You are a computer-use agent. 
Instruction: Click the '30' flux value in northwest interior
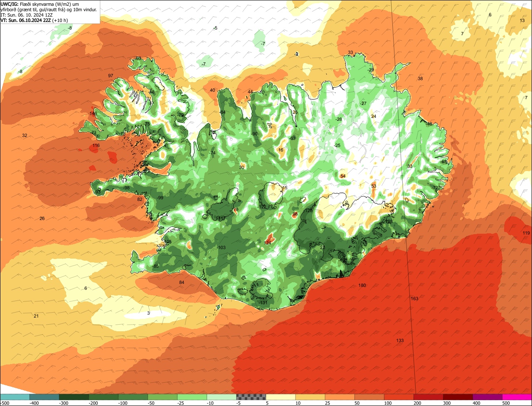click(241, 167)
